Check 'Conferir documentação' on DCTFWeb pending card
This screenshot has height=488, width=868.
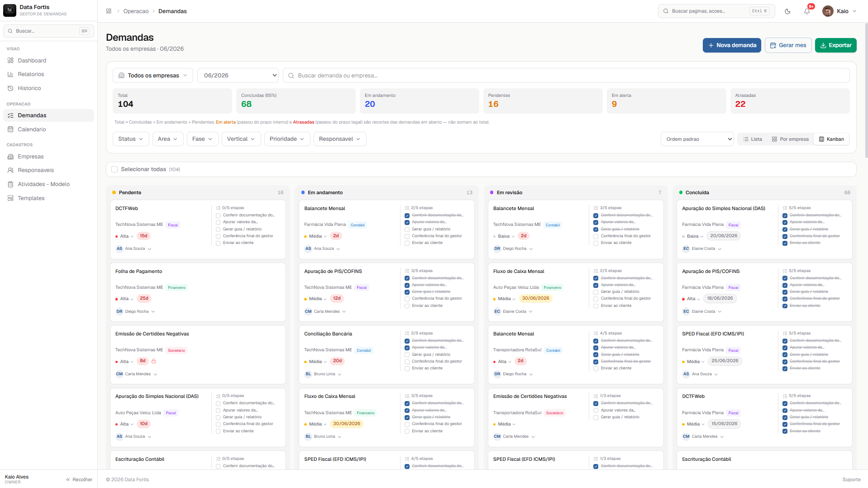(x=218, y=215)
